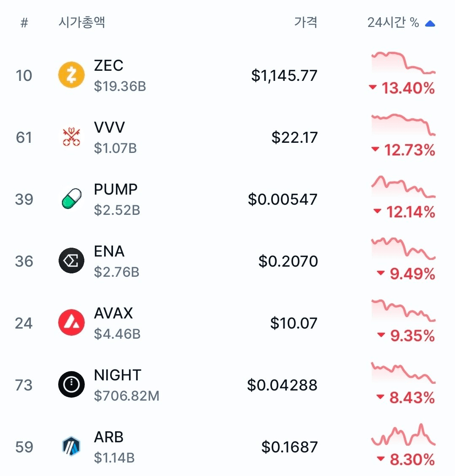View the VVV 24-hour sparkline chart
The height and width of the screenshot is (476, 455).
[x=403, y=124]
